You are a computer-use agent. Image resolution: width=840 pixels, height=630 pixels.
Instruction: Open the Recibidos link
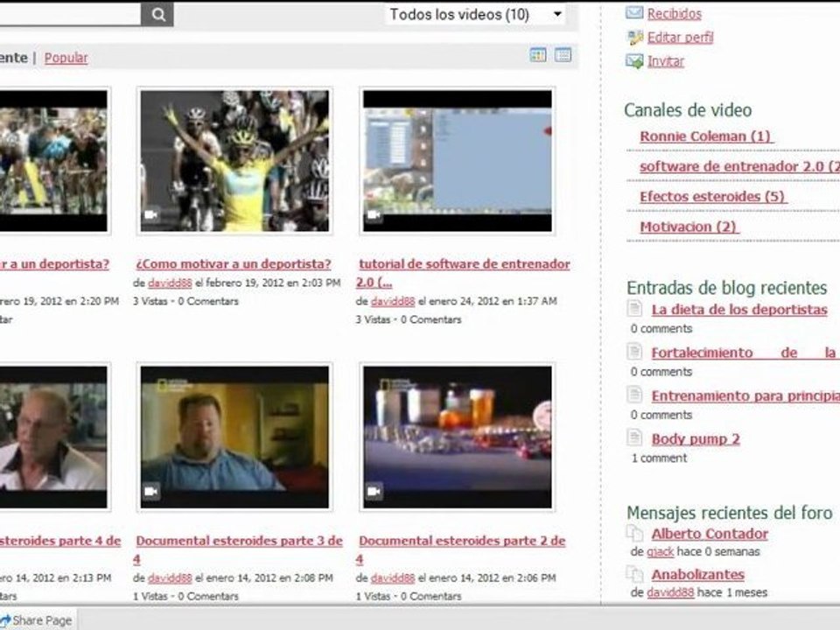(x=675, y=14)
